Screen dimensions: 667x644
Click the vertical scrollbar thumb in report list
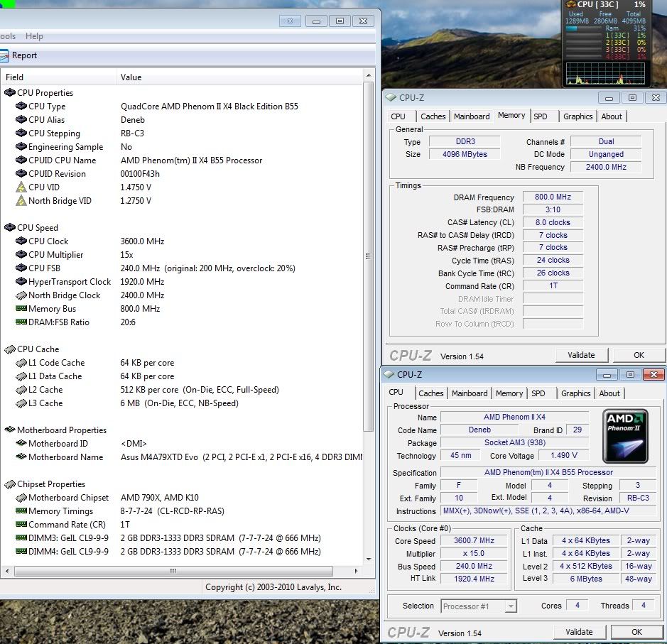coord(369,256)
